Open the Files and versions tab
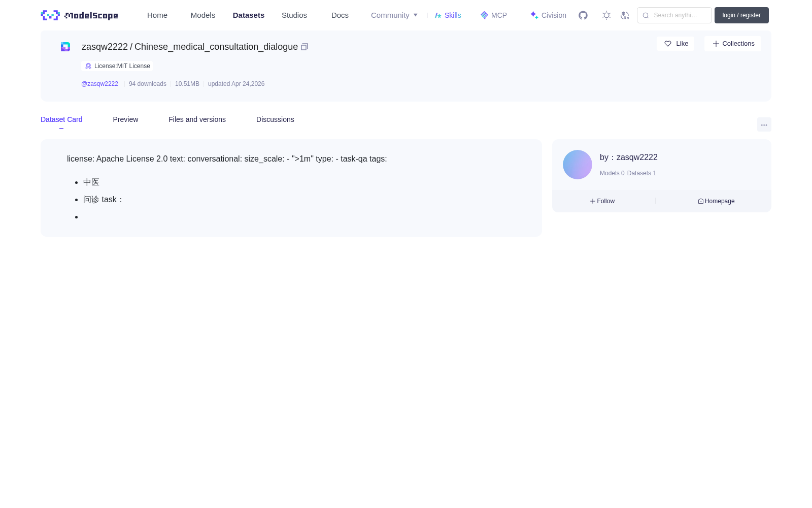812x508 pixels. coord(197,119)
